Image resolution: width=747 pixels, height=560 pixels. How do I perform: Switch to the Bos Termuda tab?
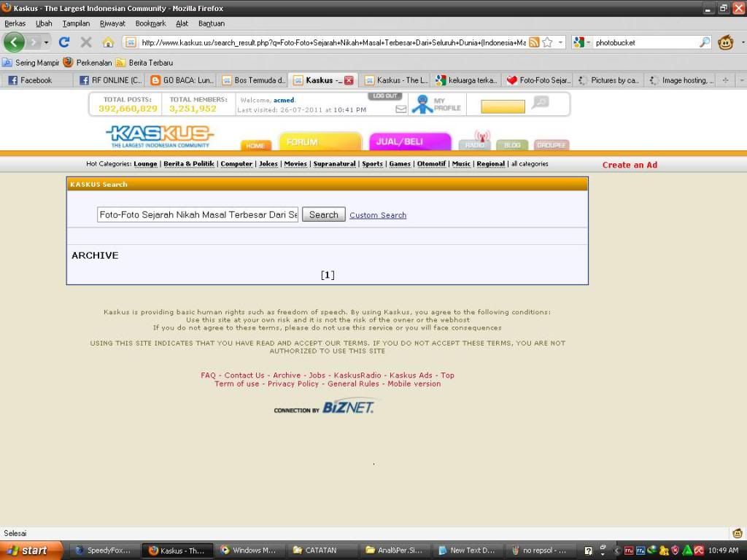point(252,80)
